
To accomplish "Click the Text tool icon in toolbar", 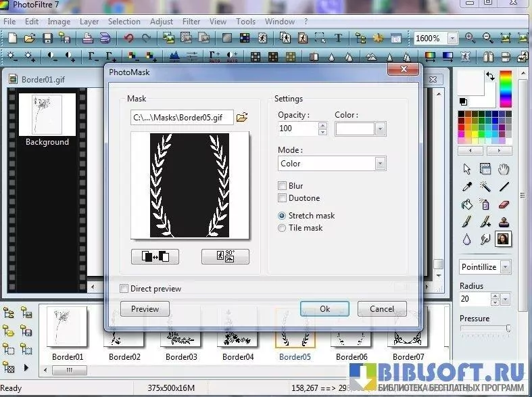I will [338, 39].
